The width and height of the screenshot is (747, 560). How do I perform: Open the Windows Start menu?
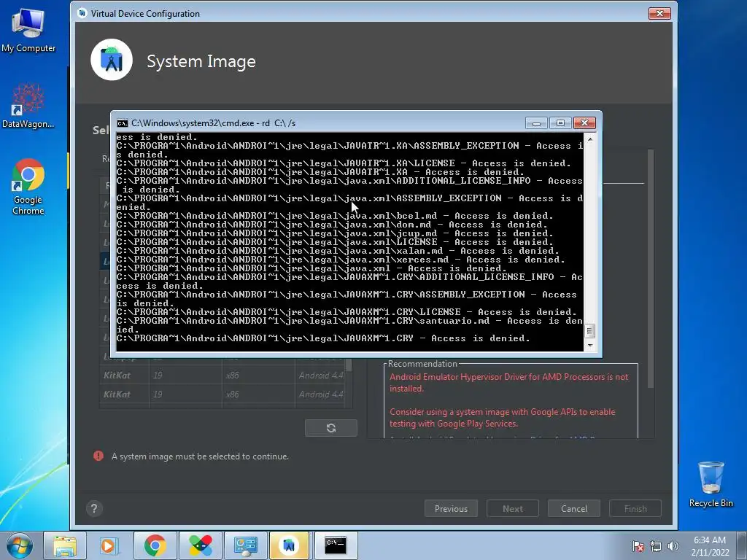coord(20,545)
